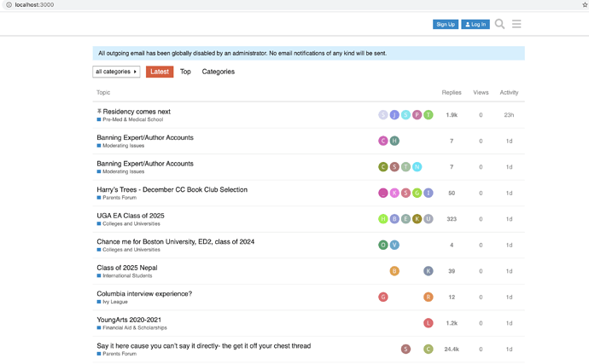589x364 pixels.
Task: Open the search magnifier icon
Action: click(499, 24)
